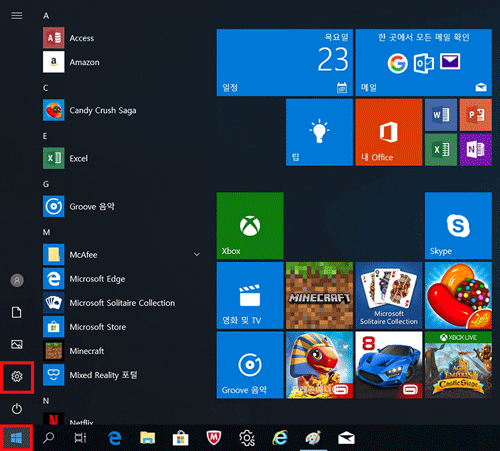Open the Xbox tile

point(250,226)
